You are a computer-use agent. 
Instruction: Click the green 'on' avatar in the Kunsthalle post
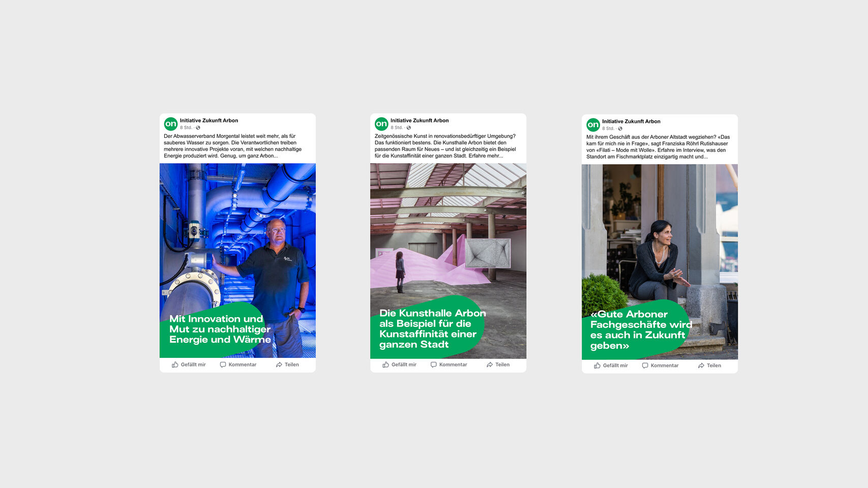point(381,124)
